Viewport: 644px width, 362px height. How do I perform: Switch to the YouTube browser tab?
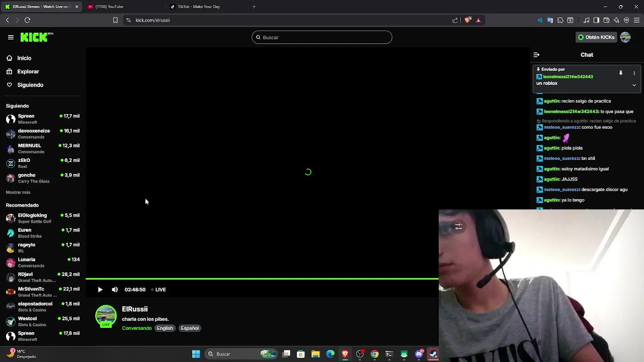[x=123, y=7]
